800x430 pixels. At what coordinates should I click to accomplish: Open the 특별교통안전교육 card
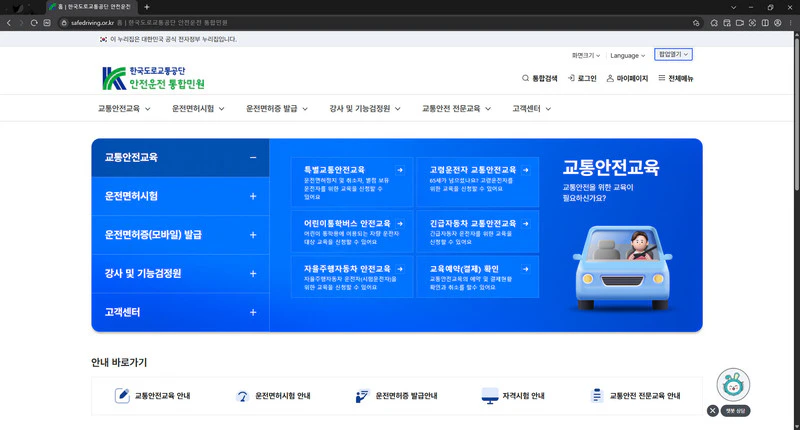[352, 182]
